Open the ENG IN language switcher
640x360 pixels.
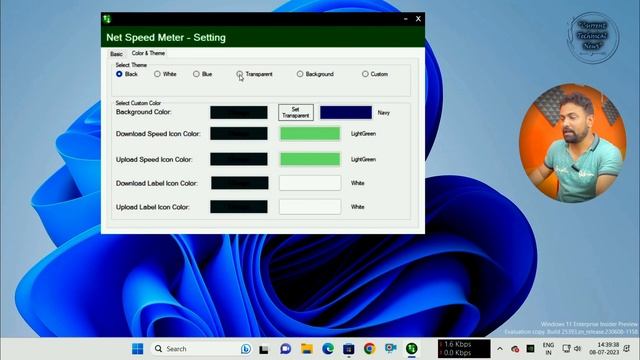pyautogui.click(x=549, y=349)
